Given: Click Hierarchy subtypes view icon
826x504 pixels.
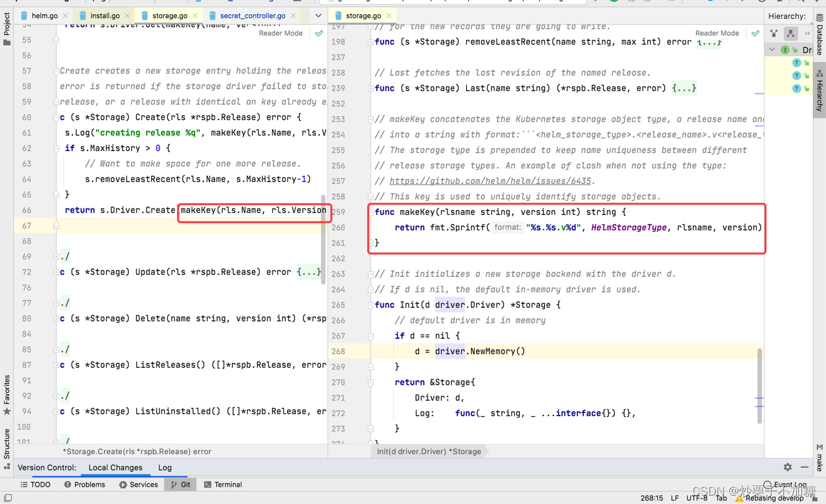Looking at the screenshot, I should point(774,34).
